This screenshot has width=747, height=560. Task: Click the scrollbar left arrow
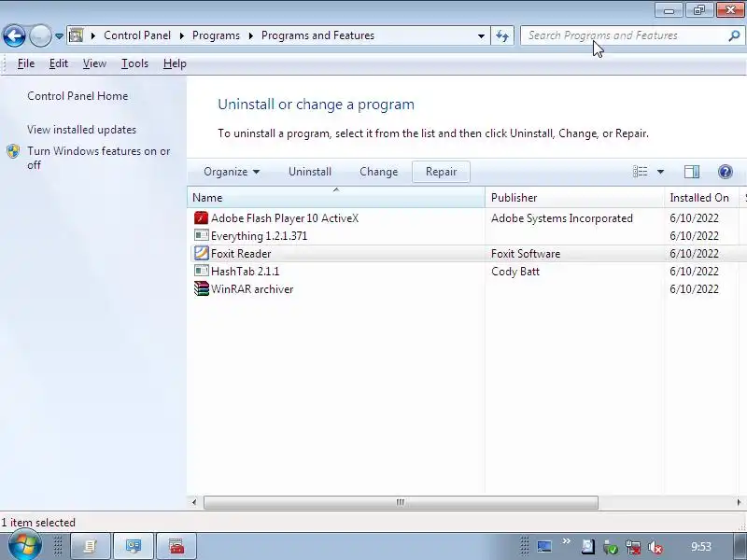194,502
